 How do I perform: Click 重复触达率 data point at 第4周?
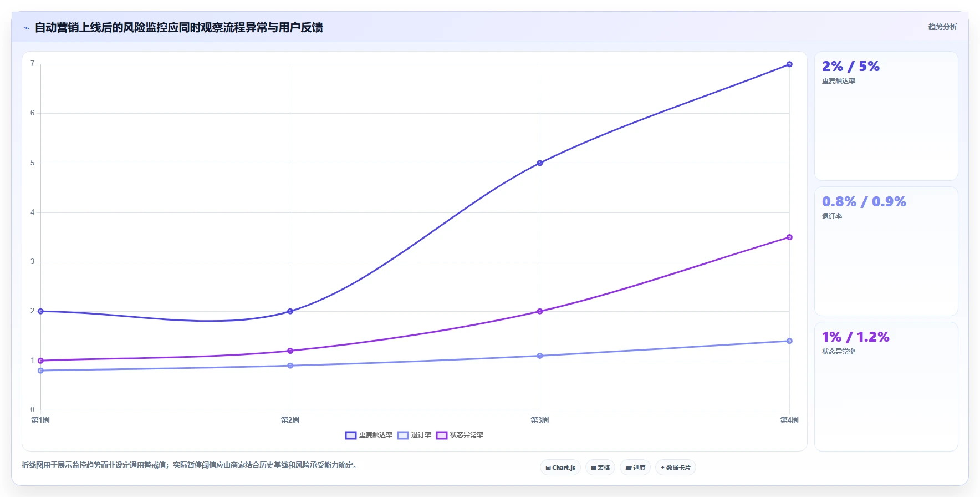coord(789,64)
